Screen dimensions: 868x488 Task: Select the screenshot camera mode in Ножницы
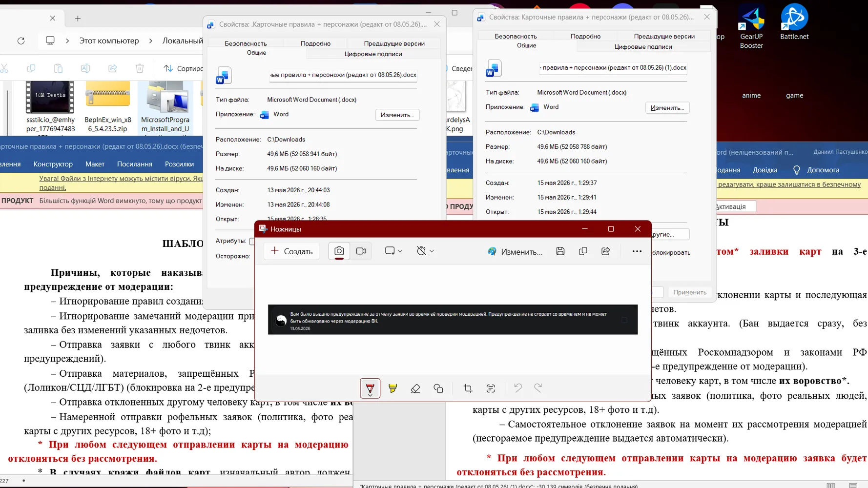pos(339,251)
